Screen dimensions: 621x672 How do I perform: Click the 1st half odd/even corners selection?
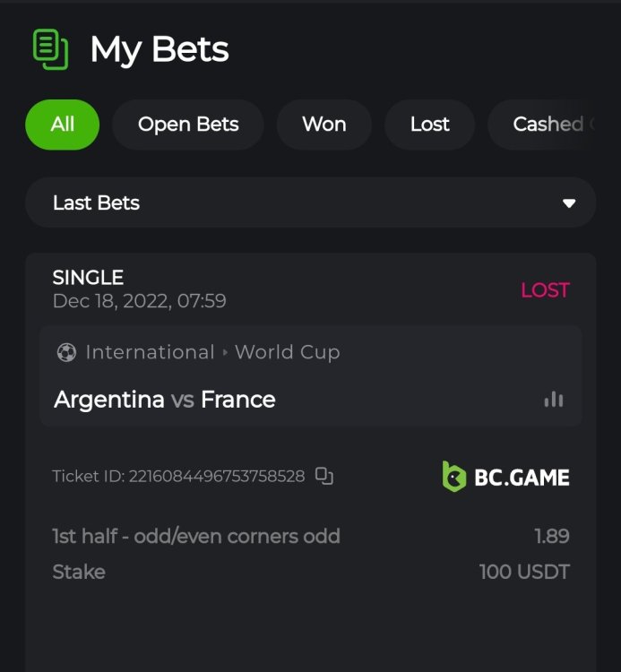[196, 536]
